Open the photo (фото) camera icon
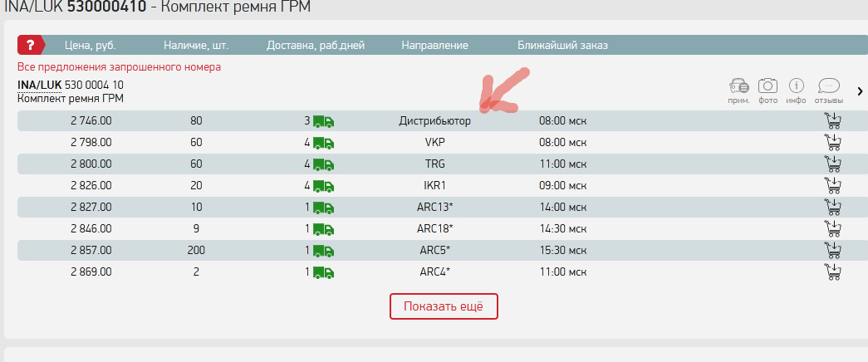 (x=768, y=86)
